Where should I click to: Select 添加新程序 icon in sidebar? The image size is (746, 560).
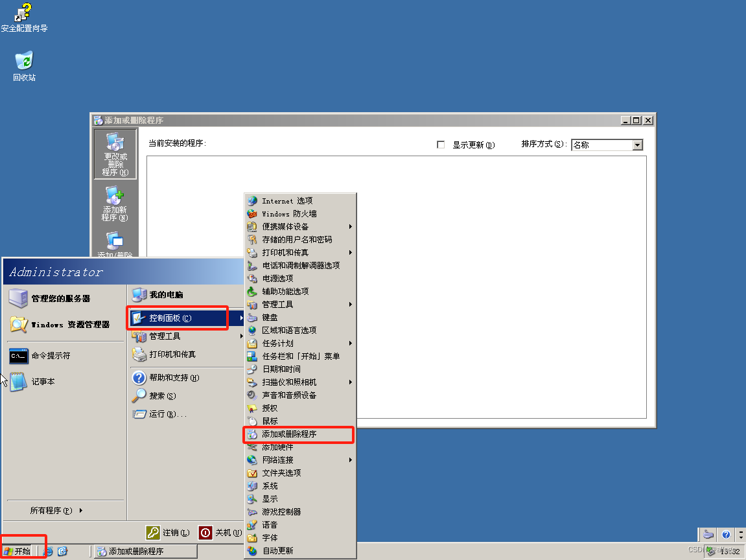[115, 204]
